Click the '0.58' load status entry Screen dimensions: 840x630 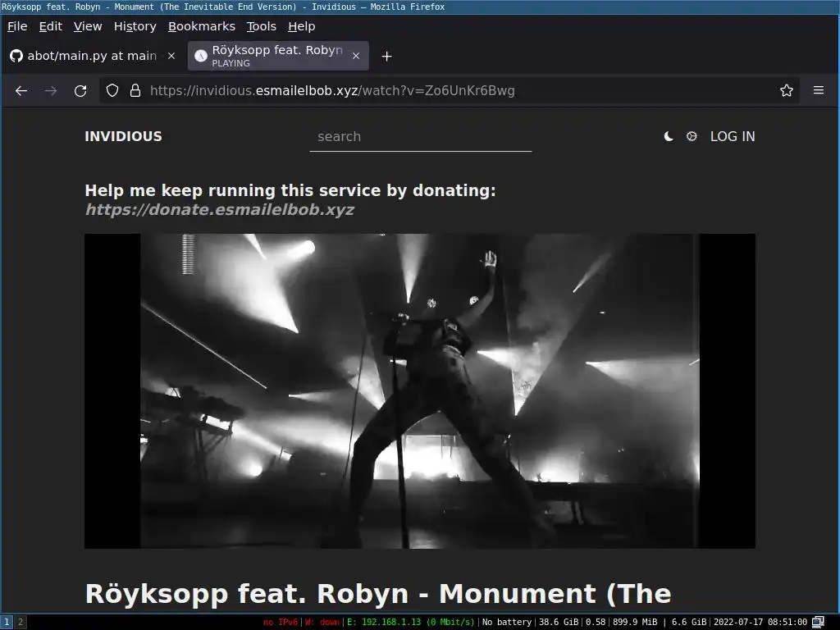[596, 622]
